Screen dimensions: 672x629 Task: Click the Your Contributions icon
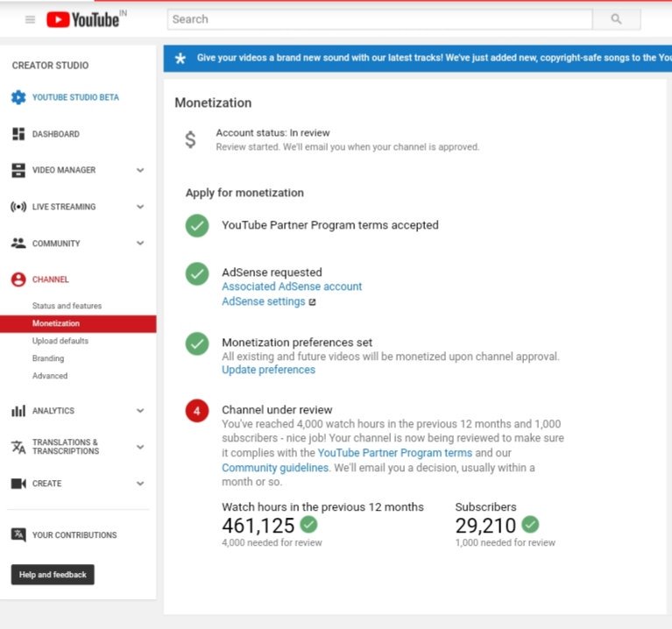coord(18,534)
